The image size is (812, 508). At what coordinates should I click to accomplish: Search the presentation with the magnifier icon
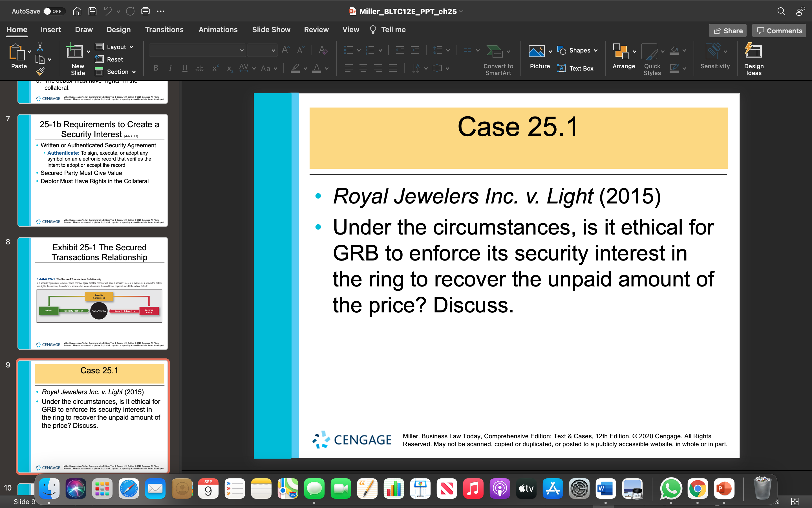pos(782,11)
